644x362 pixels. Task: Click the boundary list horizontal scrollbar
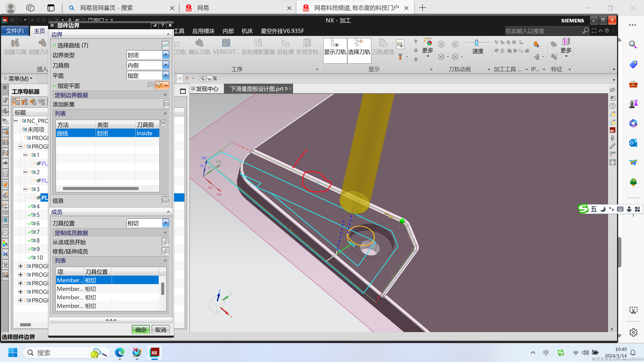click(x=101, y=189)
